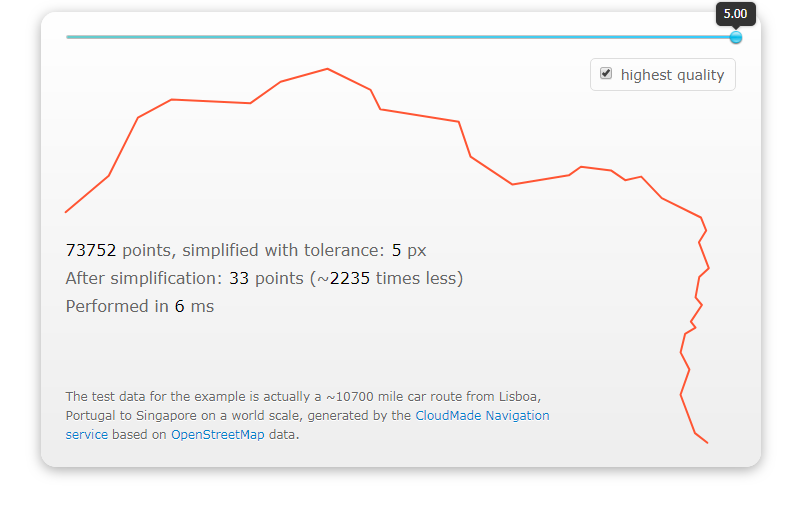Click the 'service' link text
The width and height of the screenshot is (795, 505).
(x=87, y=435)
